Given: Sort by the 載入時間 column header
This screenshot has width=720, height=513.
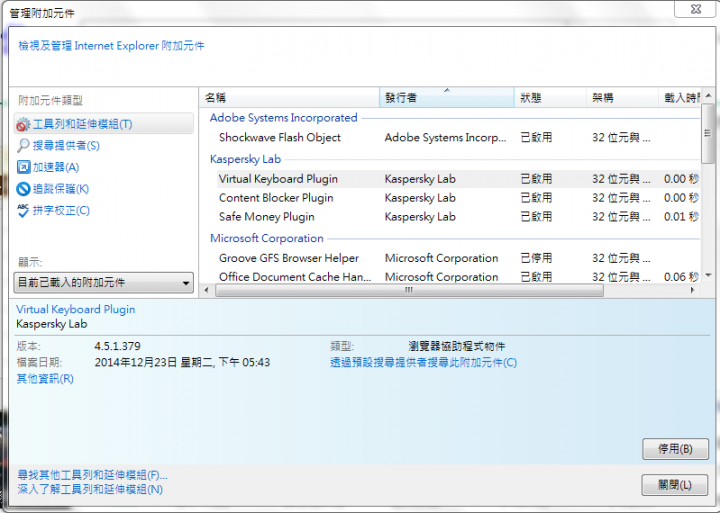Looking at the screenshot, I should (x=680, y=97).
